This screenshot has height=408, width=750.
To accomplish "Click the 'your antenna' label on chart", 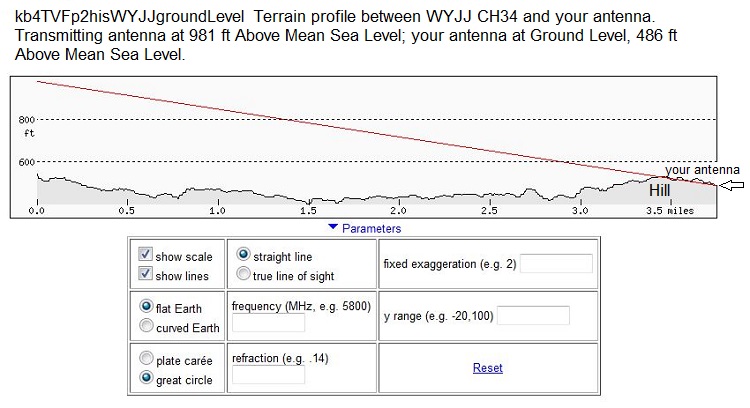I will click(702, 170).
